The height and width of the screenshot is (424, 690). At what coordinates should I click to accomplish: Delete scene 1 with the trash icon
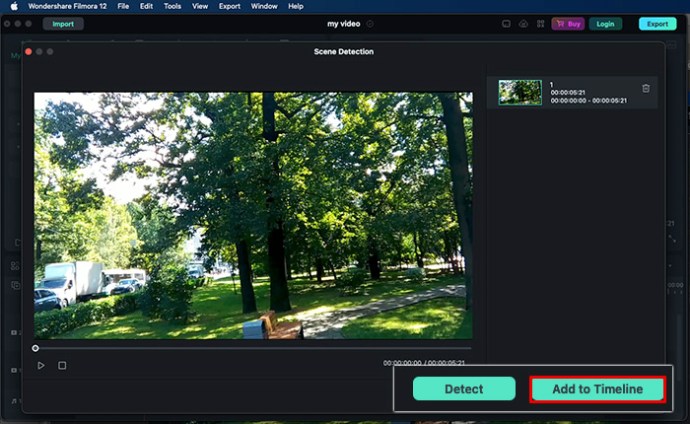[x=646, y=88]
